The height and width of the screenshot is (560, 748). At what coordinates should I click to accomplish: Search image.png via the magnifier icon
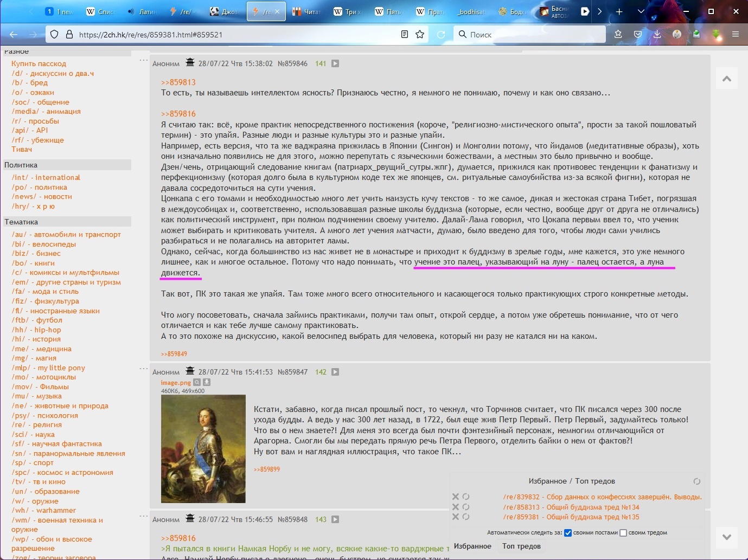(197, 382)
